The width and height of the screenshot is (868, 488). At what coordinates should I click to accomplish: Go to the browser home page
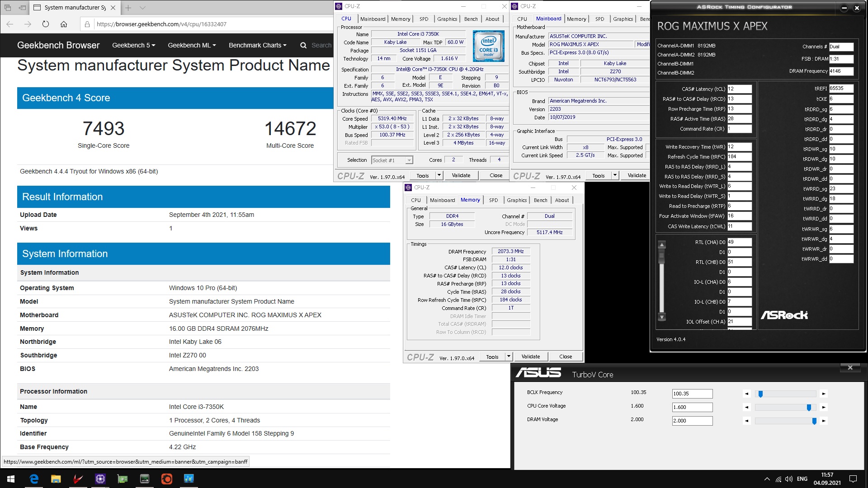tap(63, 24)
